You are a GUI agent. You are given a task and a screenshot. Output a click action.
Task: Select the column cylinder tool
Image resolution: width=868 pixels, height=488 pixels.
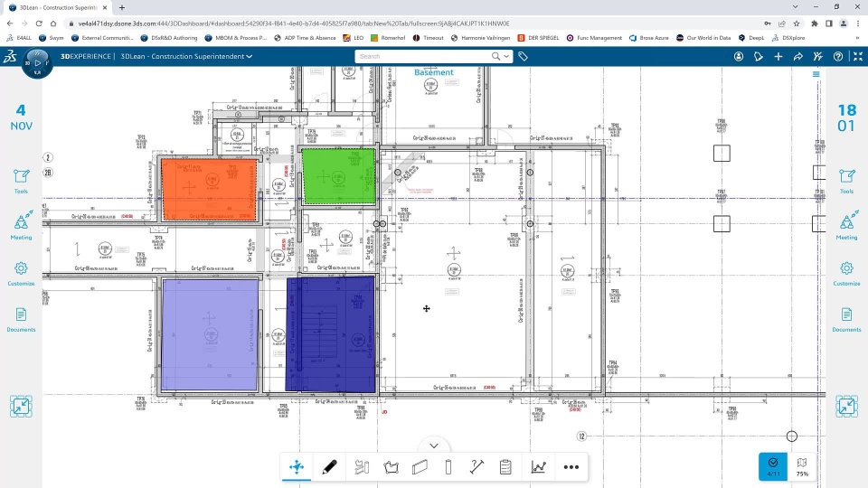point(448,467)
